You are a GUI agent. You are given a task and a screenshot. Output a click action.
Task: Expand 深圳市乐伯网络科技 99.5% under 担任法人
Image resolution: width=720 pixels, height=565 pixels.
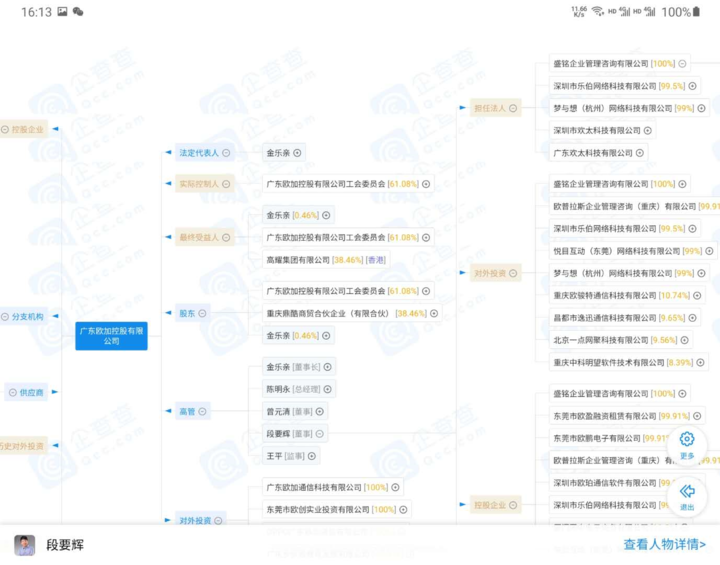pos(692,86)
